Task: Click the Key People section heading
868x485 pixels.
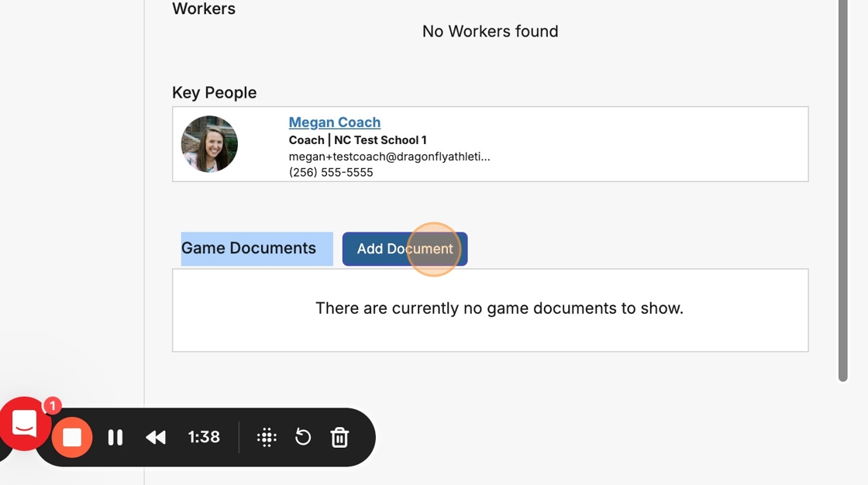Action: click(214, 92)
